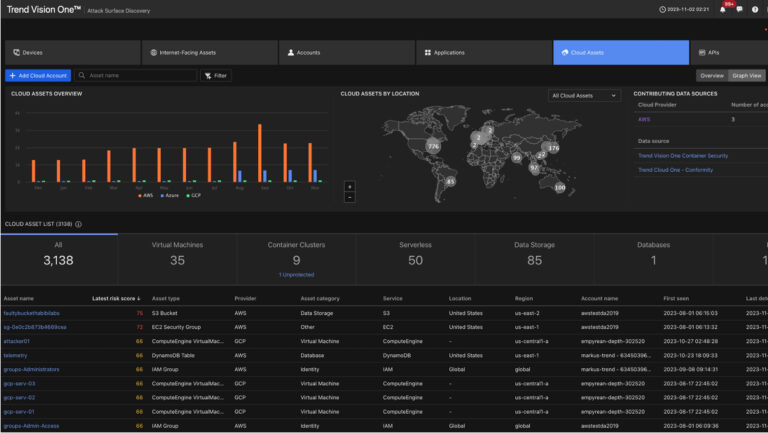This screenshot has width=768, height=433.
Task: Click the 'S3 Bucket' asset type cell
Action: tap(165, 313)
